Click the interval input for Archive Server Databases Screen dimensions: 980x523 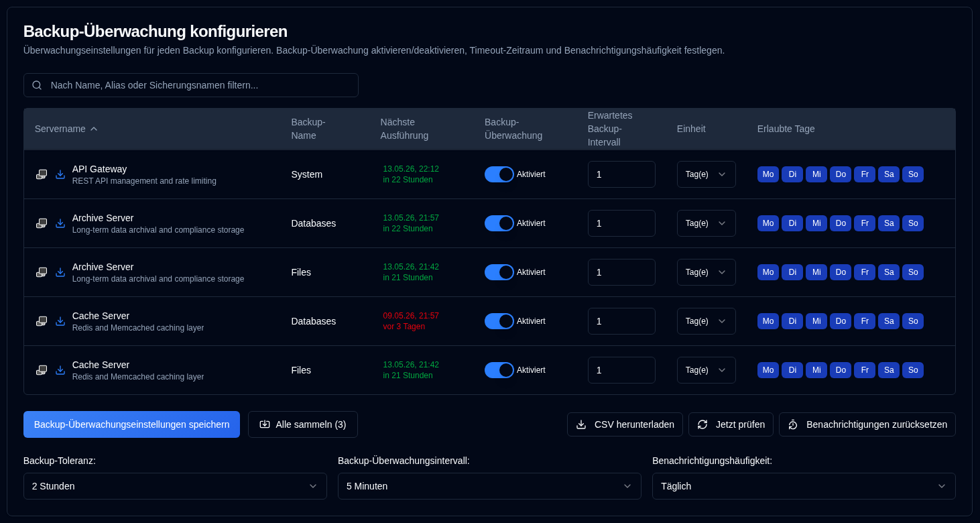tap(621, 223)
